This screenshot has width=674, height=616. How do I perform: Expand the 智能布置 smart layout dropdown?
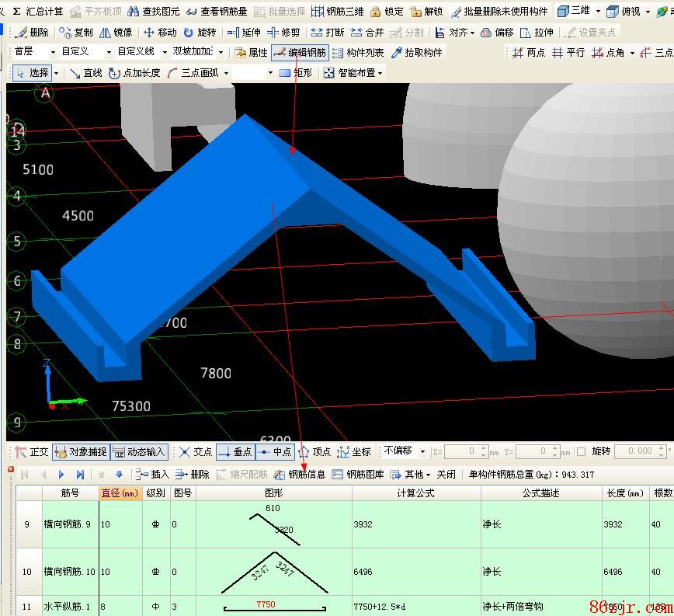[353, 73]
